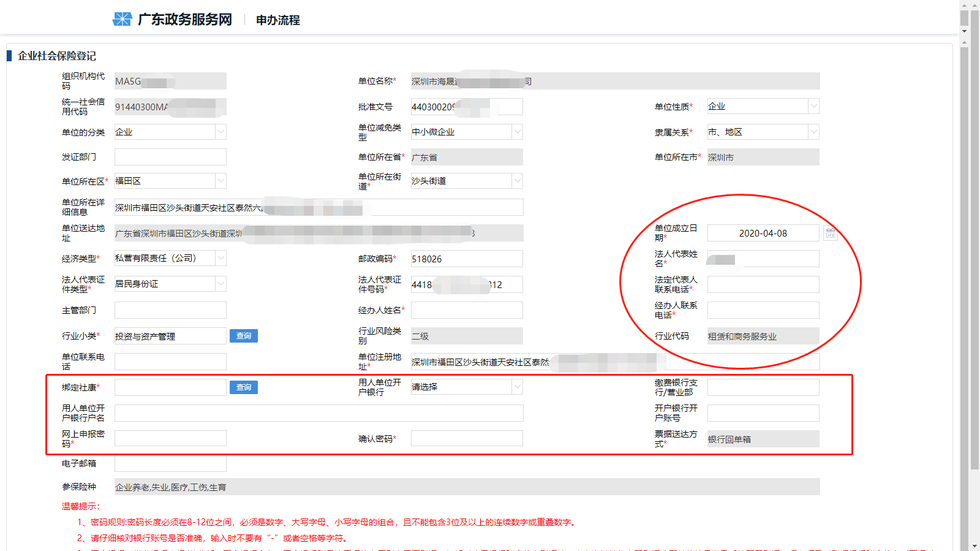Viewport: 980px width, 551px height.
Task: Click the 广东政务服务网 logo icon
Action: [123, 19]
